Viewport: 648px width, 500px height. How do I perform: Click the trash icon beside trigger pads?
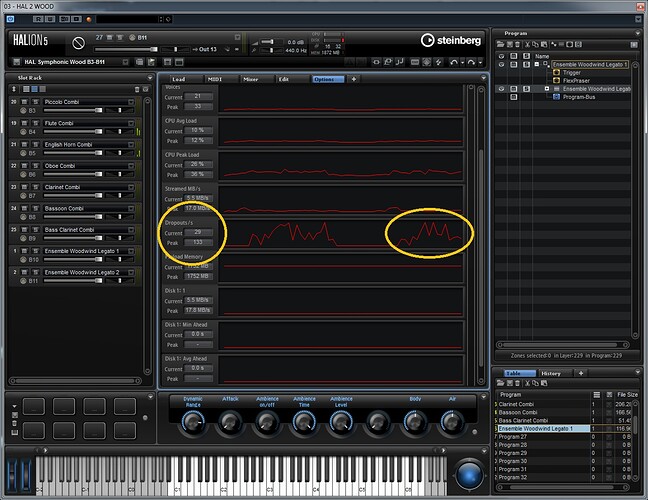[14, 424]
